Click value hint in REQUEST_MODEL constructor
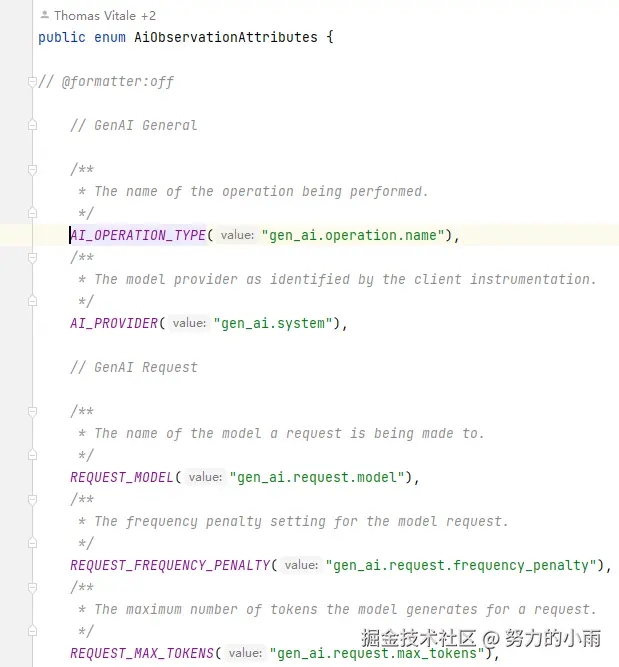Screen dimensions: 619x667 (x=205, y=477)
